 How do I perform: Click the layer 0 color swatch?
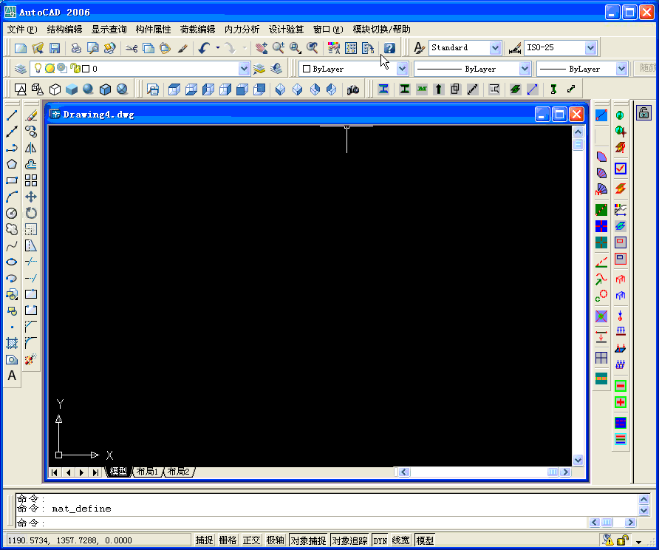point(86,68)
